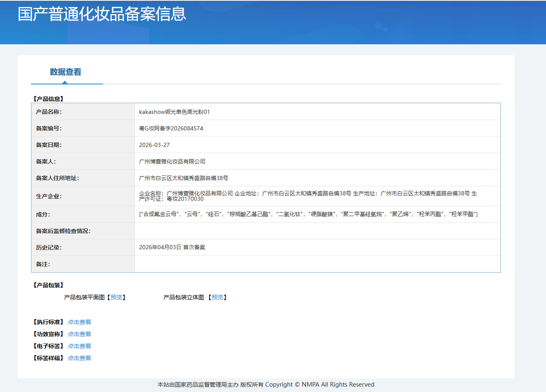This screenshot has width=546, height=392.
Task: Click the NMPA copyright footer text
Action: [266, 385]
